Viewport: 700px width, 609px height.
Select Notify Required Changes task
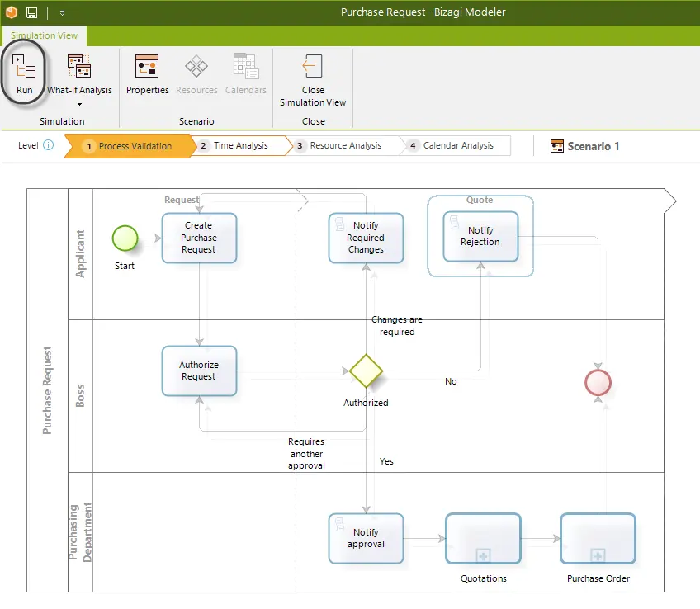click(x=366, y=238)
